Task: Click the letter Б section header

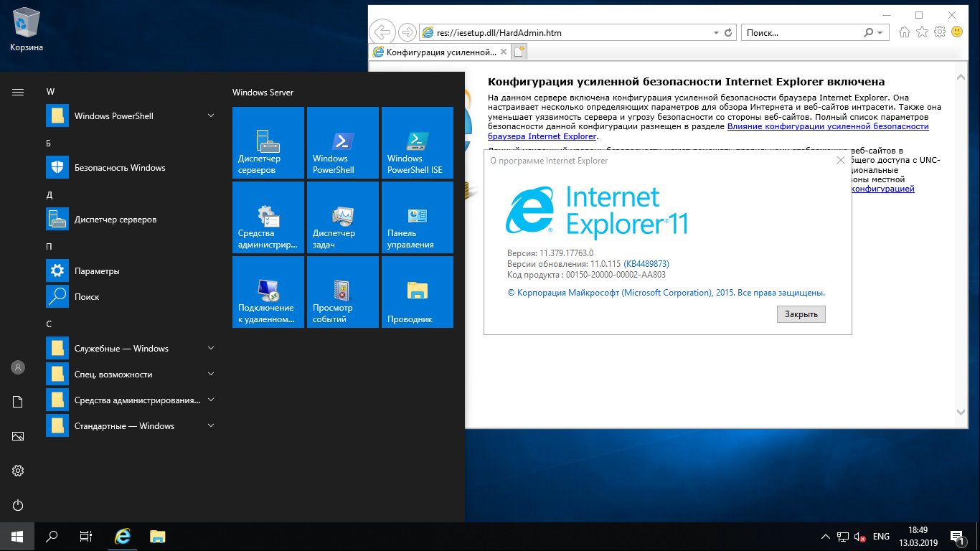Action: tap(49, 143)
